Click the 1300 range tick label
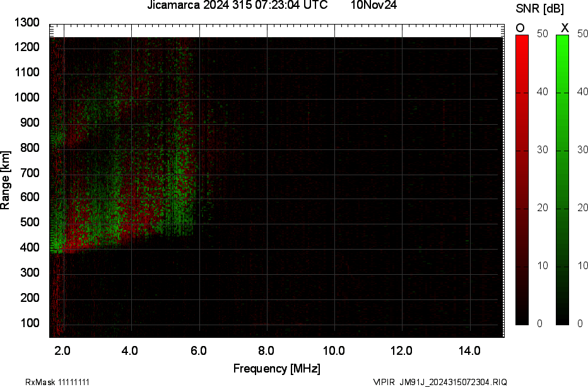588x387 pixels. pyautogui.click(x=26, y=23)
